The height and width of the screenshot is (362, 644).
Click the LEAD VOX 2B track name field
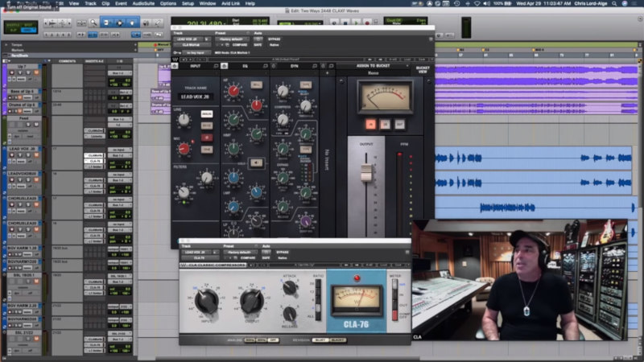pos(195,97)
